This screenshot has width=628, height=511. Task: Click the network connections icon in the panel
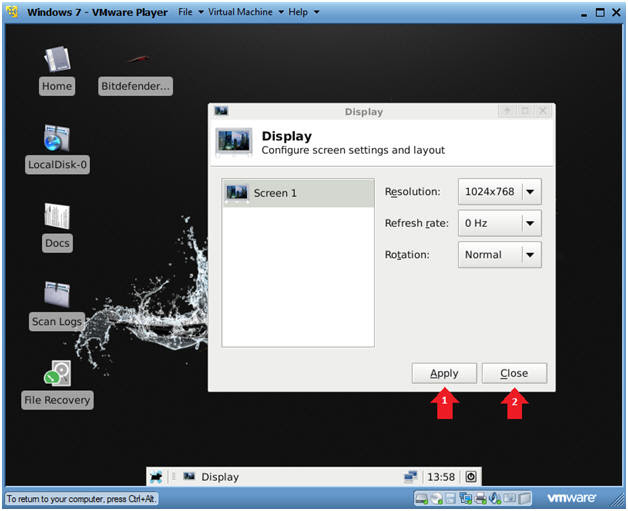[x=410, y=477]
